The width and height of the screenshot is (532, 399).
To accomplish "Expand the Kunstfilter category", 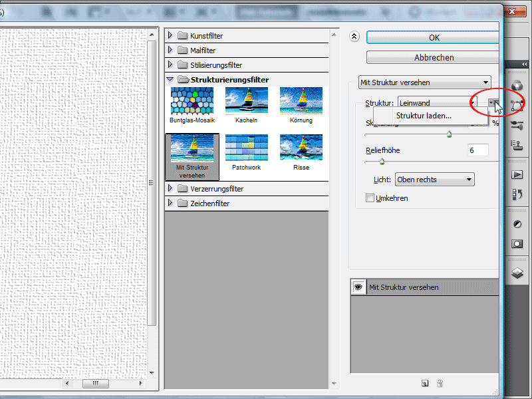I will pyautogui.click(x=170, y=35).
